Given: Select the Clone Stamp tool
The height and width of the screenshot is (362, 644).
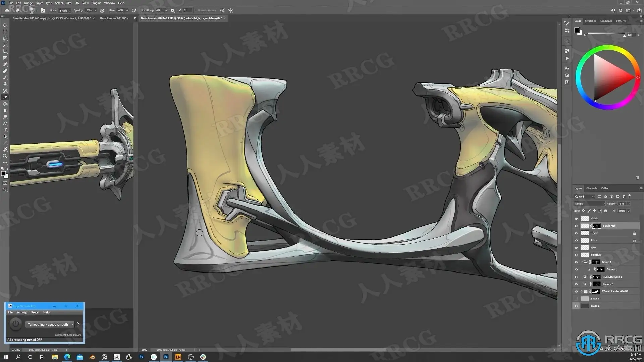Looking at the screenshot, I should tap(5, 84).
